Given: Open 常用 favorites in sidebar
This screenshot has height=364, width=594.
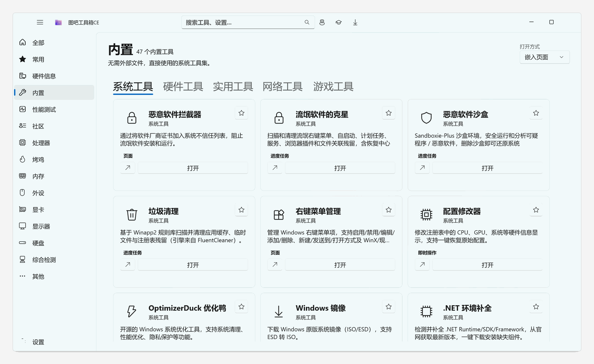Looking at the screenshot, I should 54,59.
